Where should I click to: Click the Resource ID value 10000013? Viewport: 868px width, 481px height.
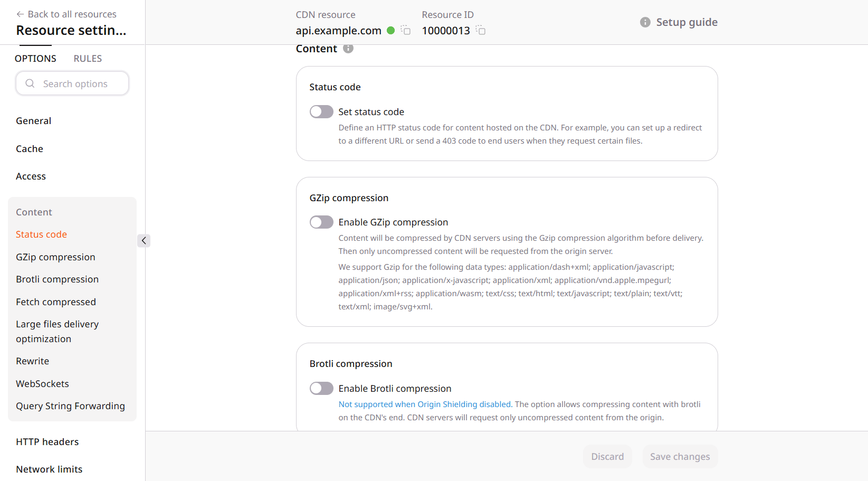tap(446, 31)
